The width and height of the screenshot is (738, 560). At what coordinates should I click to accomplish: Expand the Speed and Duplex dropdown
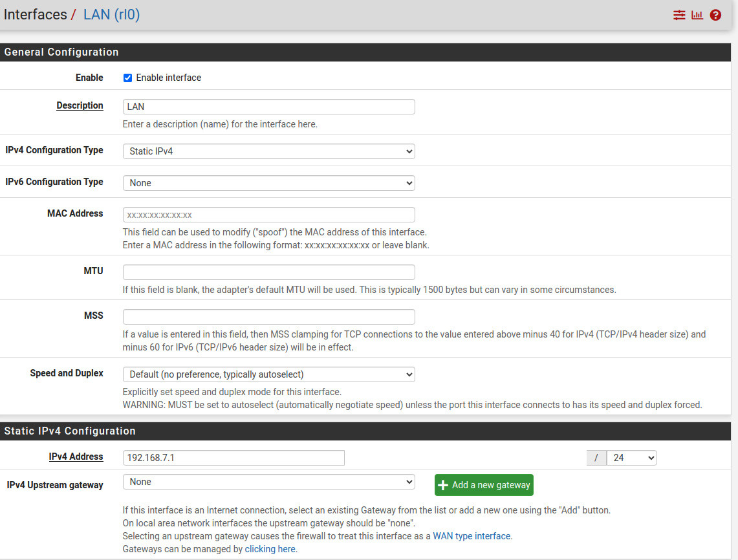click(x=268, y=374)
